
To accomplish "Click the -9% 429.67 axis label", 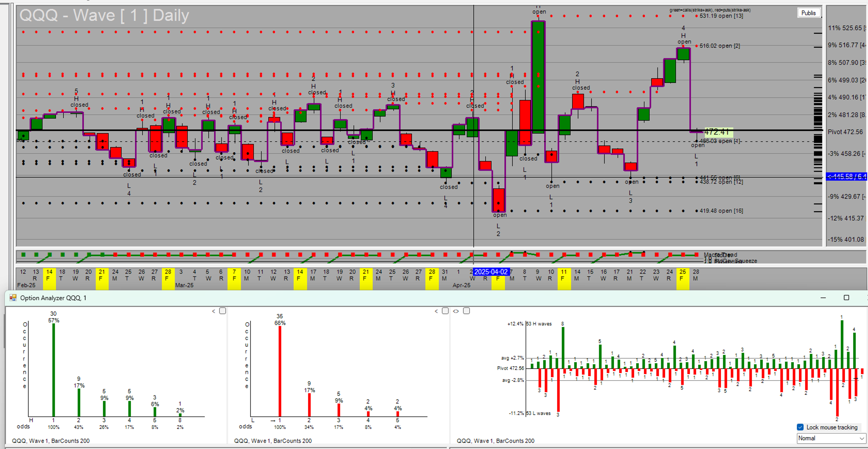I will [846, 197].
